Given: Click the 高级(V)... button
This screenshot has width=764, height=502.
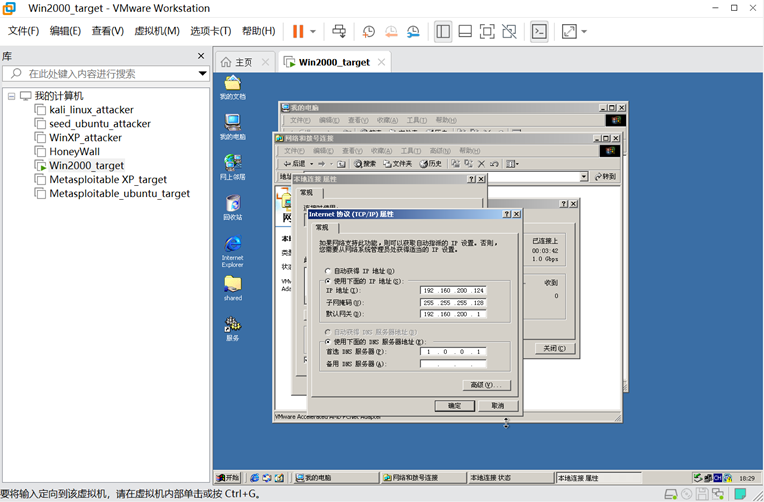Looking at the screenshot, I should pyautogui.click(x=486, y=385).
